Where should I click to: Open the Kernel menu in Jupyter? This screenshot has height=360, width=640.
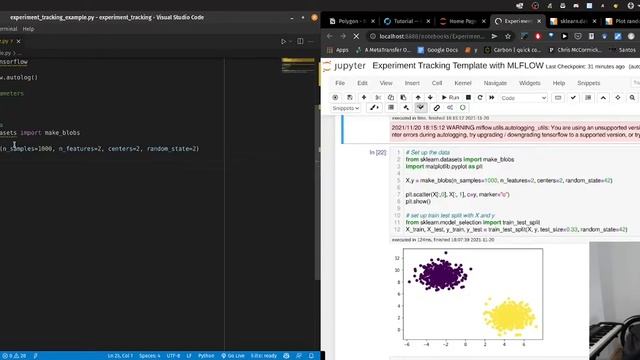tap(463, 83)
